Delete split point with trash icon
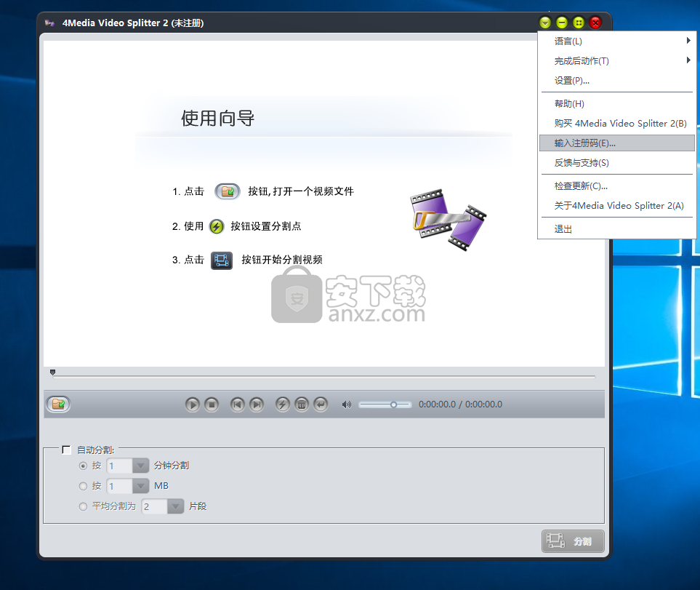 click(x=302, y=404)
